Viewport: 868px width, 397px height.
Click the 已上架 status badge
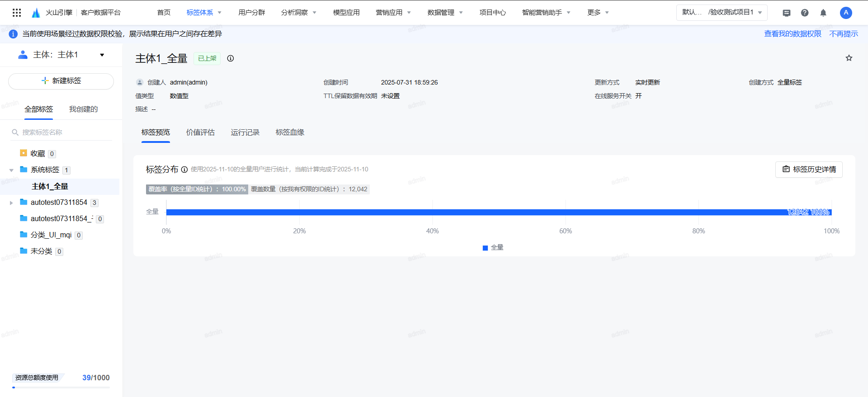pyautogui.click(x=207, y=58)
